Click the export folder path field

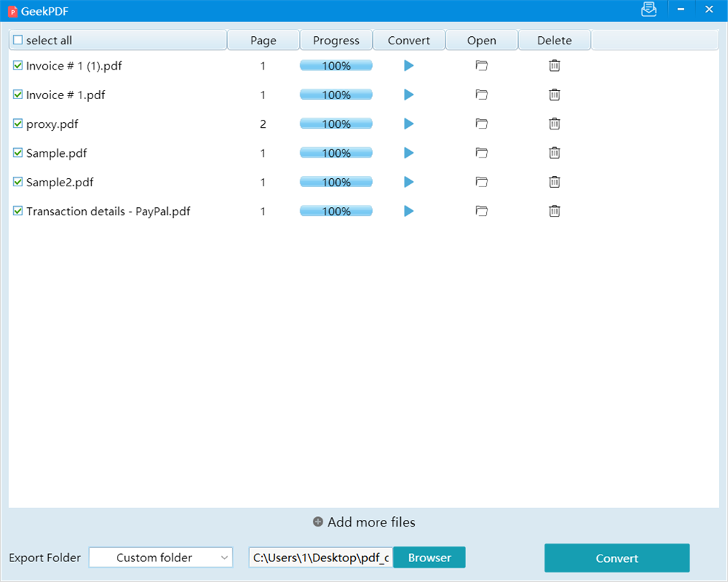tap(320, 558)
